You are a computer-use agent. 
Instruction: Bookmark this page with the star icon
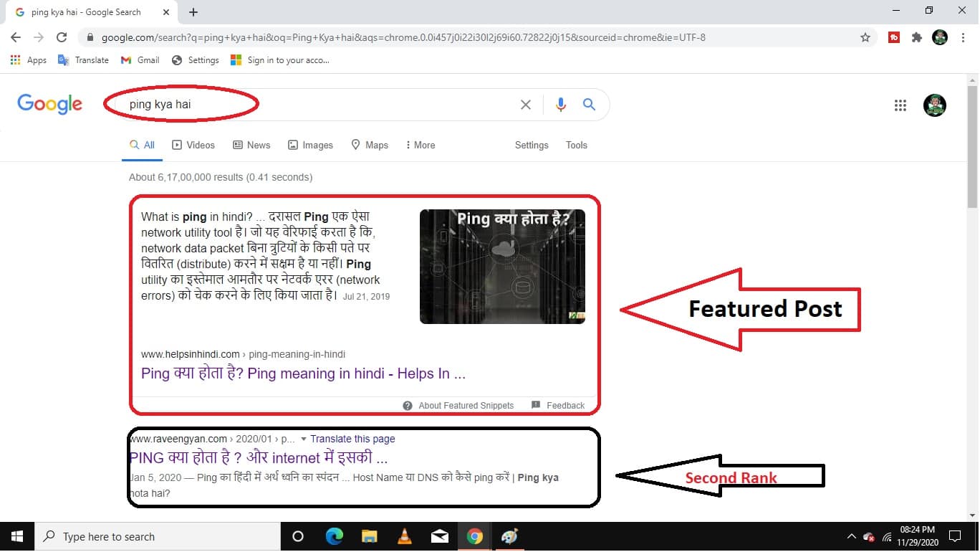[865, 37]
